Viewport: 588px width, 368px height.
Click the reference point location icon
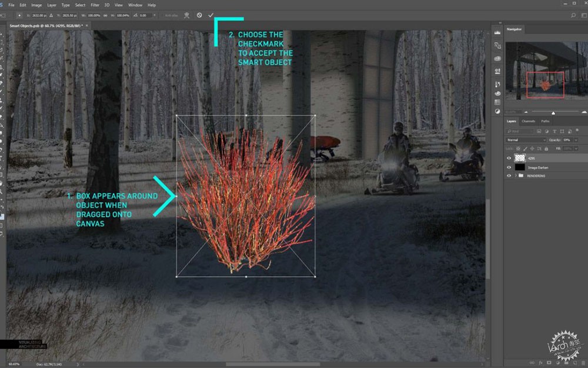pos(19,15)
